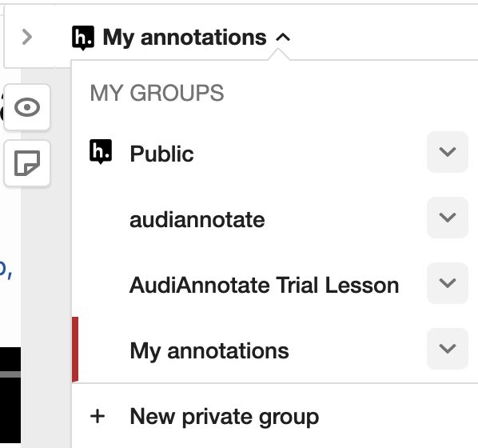Click the Hypothesis logo next to Public
The width and height of the screenshot is (478, 448).
tap(101, 151)
